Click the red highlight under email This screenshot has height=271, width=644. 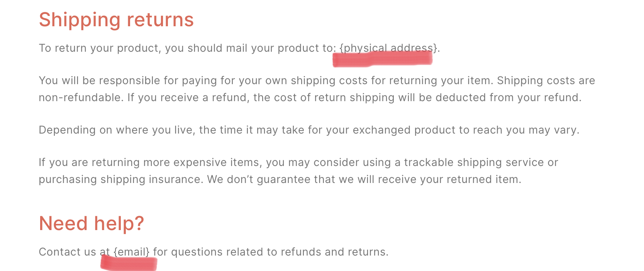point(129,263)
